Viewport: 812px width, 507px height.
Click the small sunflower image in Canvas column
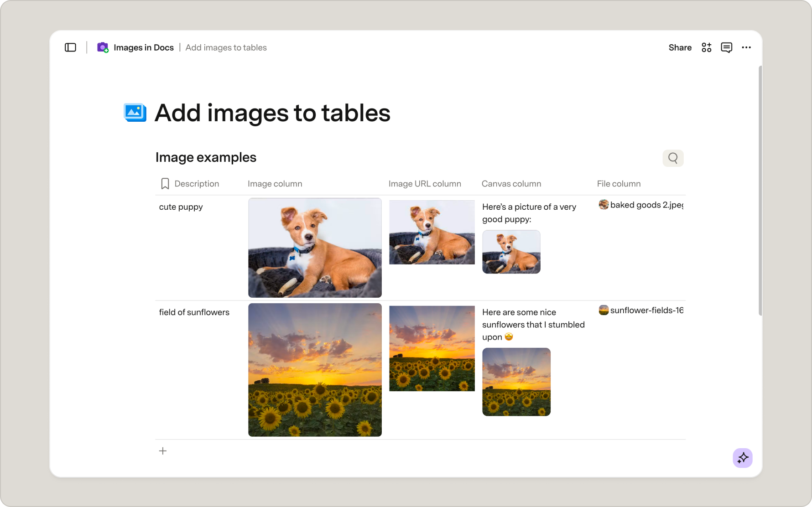516,382
